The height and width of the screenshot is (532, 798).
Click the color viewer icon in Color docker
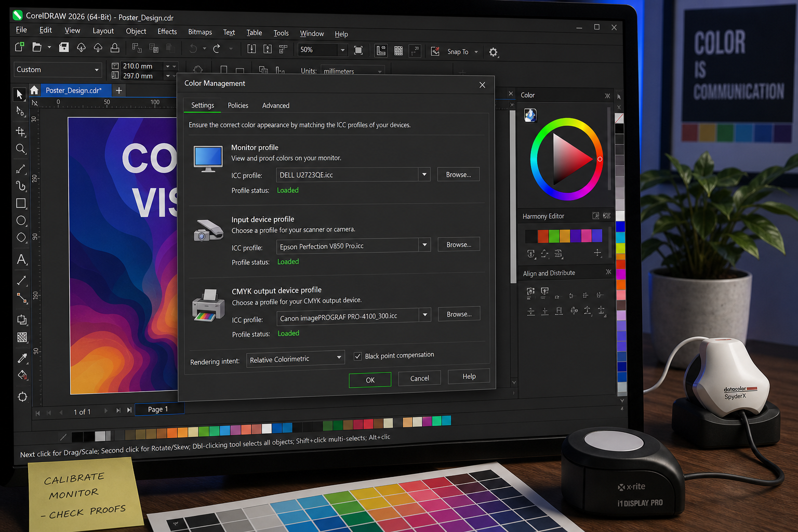pos(530,115)
